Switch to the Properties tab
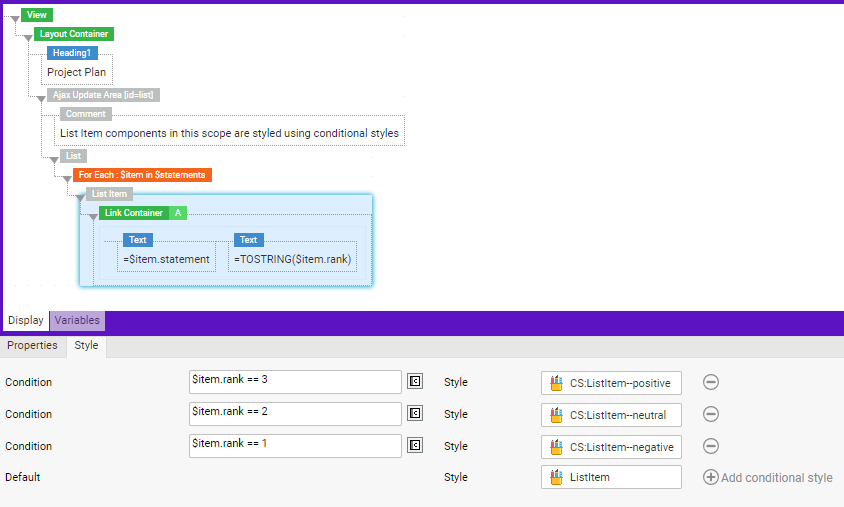Image resolution: width=844 pixels, height=507 pixels. 33,346
